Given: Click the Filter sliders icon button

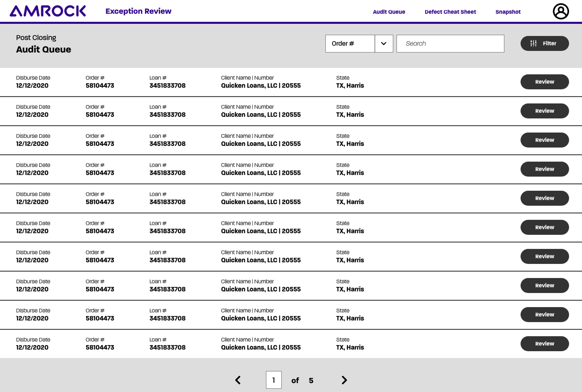Looking at the screenshot, I should [544, 43].
